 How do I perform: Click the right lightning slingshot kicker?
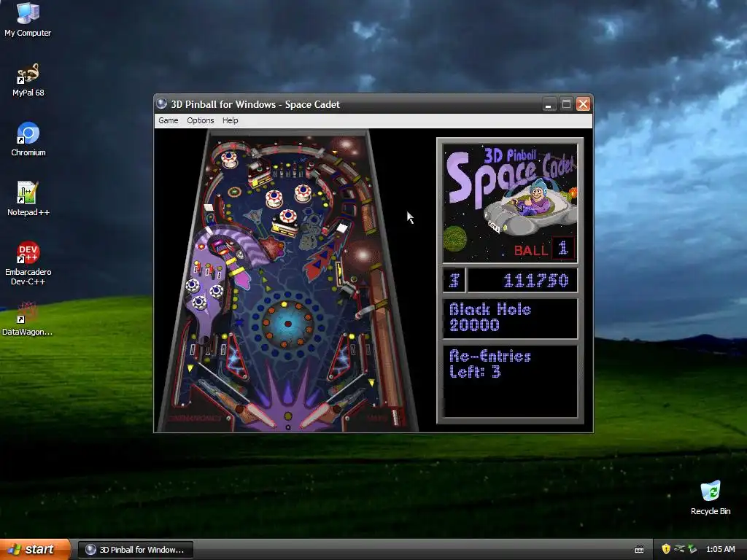pyautogui.click(x=341, y=357)
